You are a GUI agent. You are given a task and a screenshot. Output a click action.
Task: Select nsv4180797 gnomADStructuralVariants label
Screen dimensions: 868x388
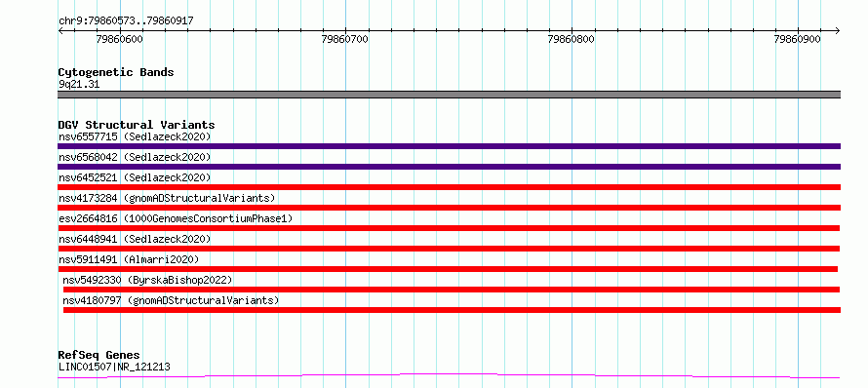pos(171,300)
